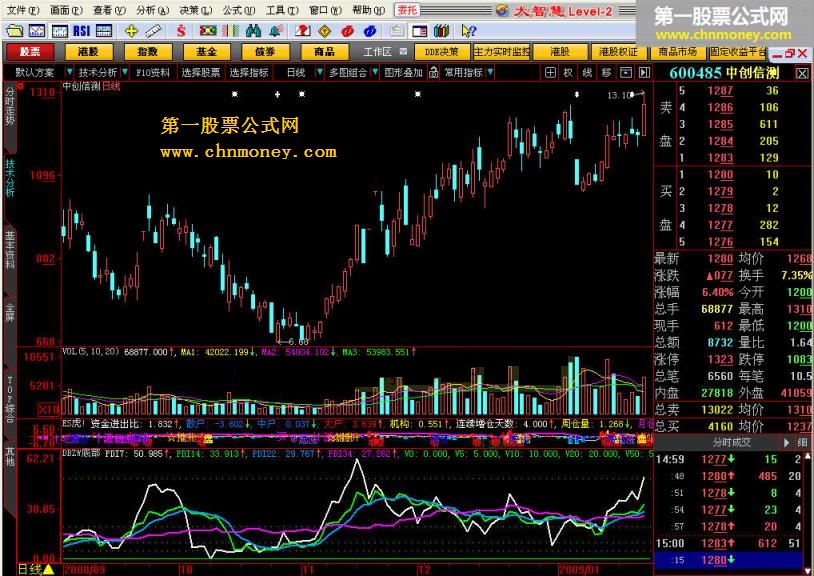Screen dimensions: 814x576
Task: Click the pointer with question mark help icon
Action: click(468, 31)
